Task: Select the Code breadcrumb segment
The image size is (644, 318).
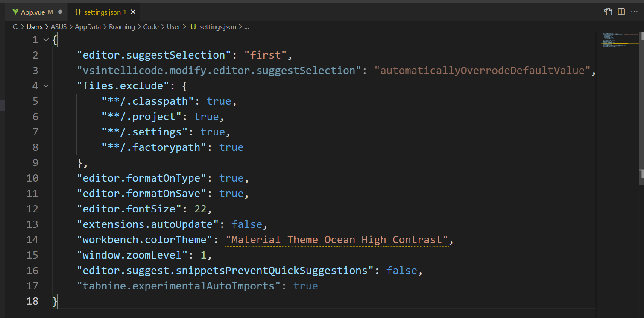Action: [151, 26]
